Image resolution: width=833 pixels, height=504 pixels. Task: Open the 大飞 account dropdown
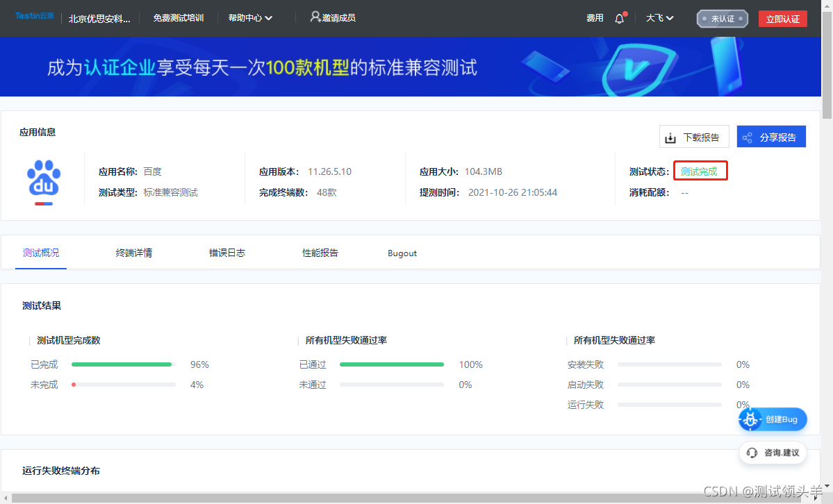pos(659,17)
